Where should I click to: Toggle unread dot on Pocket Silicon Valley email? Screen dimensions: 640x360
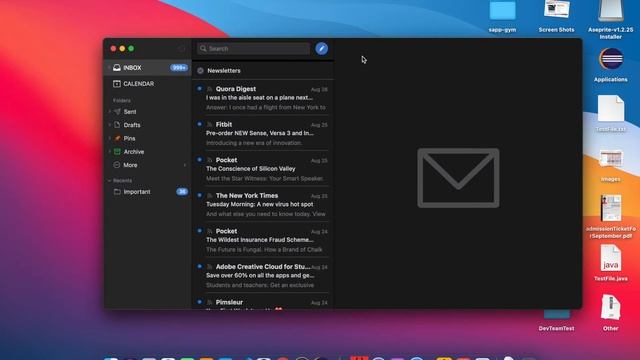click(x=200, y=160)
